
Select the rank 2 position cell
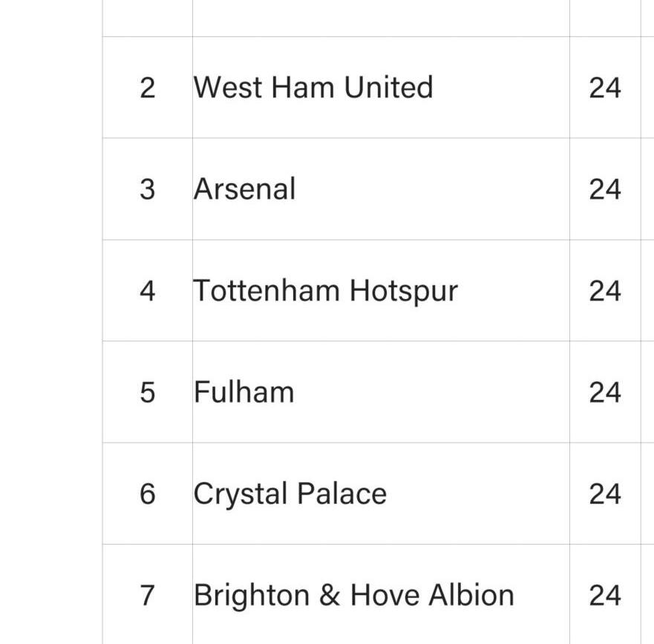pyautogui.click(x=147, y=88)
